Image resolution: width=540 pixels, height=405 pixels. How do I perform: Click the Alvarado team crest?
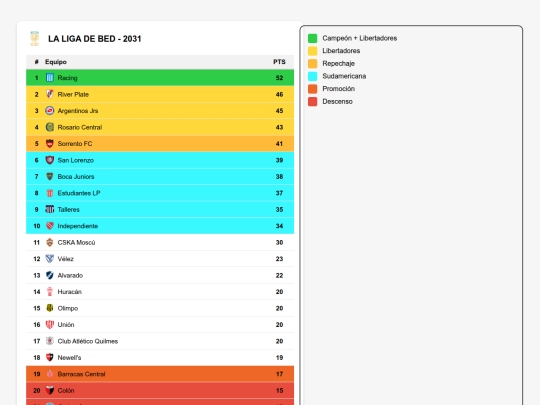pos(50,276)
